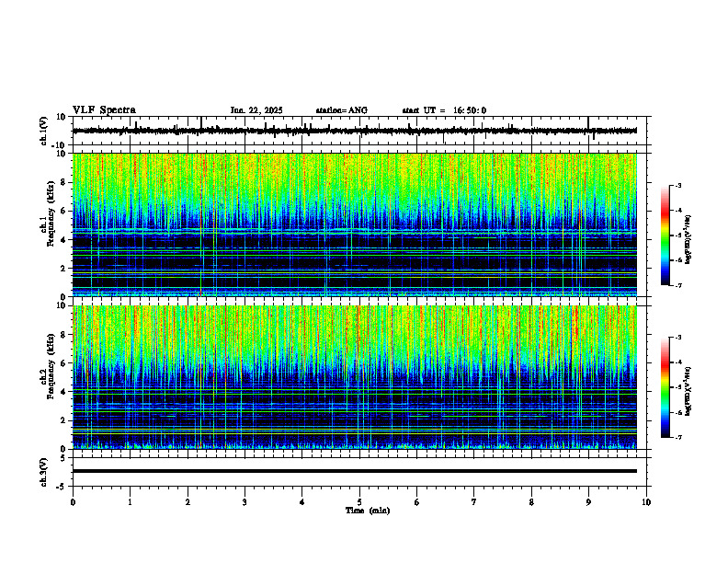Click time axis tick label "7"
Viewport: 728px width, 563px height.
tap(474, 502)
